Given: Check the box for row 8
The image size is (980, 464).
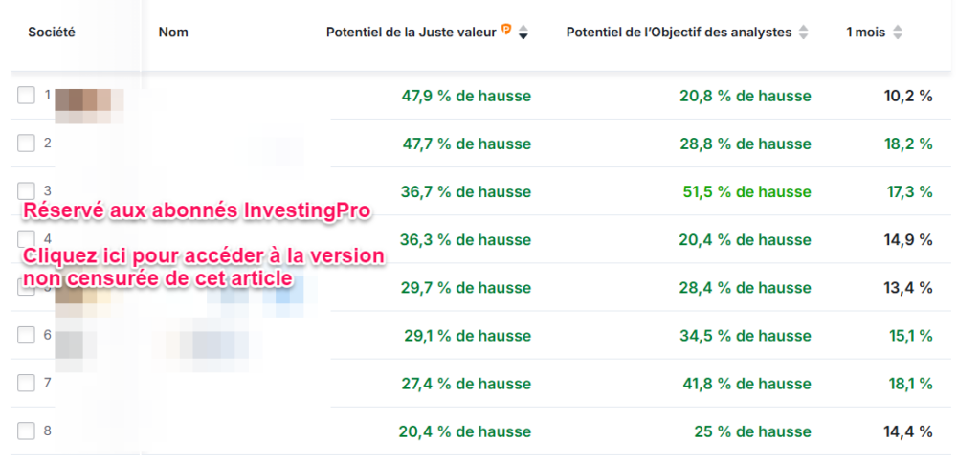Looking at the screenshot, I should click(x=27, y=431).
